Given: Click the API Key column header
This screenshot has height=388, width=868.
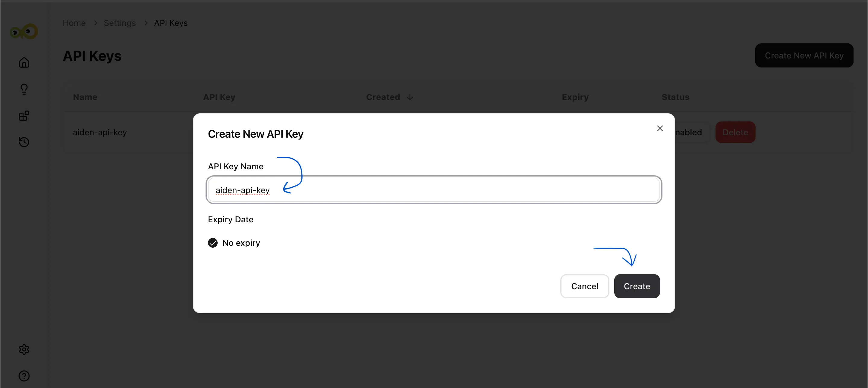Looking at the screenshot, I should click(x=219, y=97).
